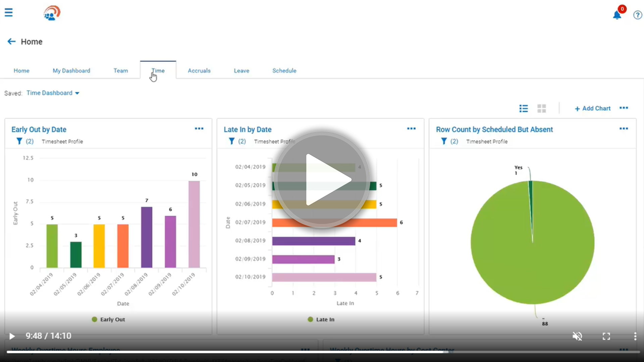
Task: Unmute the video audio
Action: tap(578, 336)
